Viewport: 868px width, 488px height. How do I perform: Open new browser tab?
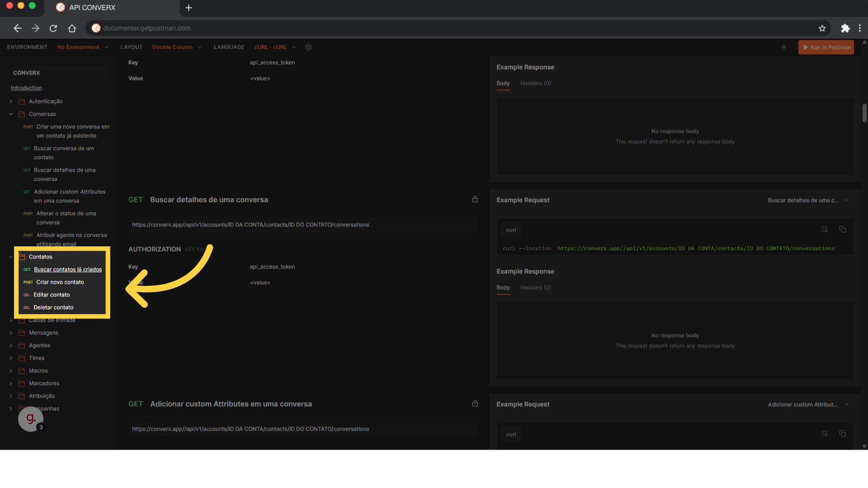pyautogui.click(x=189, y=8)
